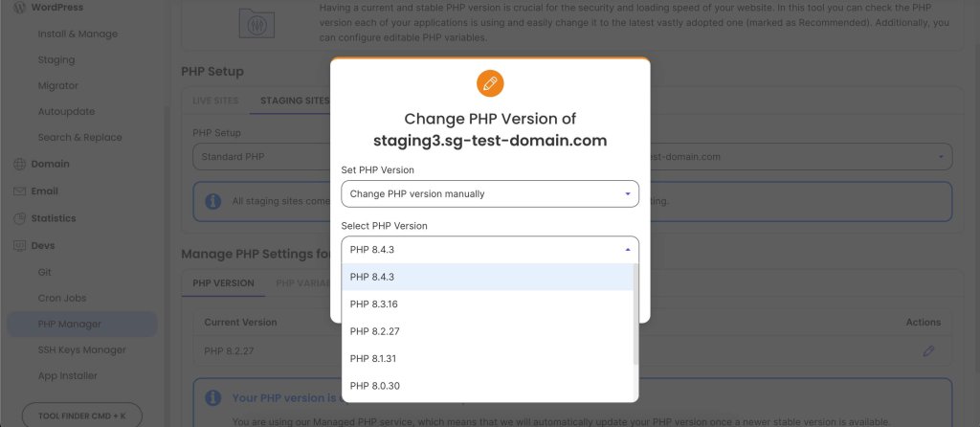This screenshot has width=980, height=427.
Task: Click the PHP version list scrollbar
Action: [635, 314]
